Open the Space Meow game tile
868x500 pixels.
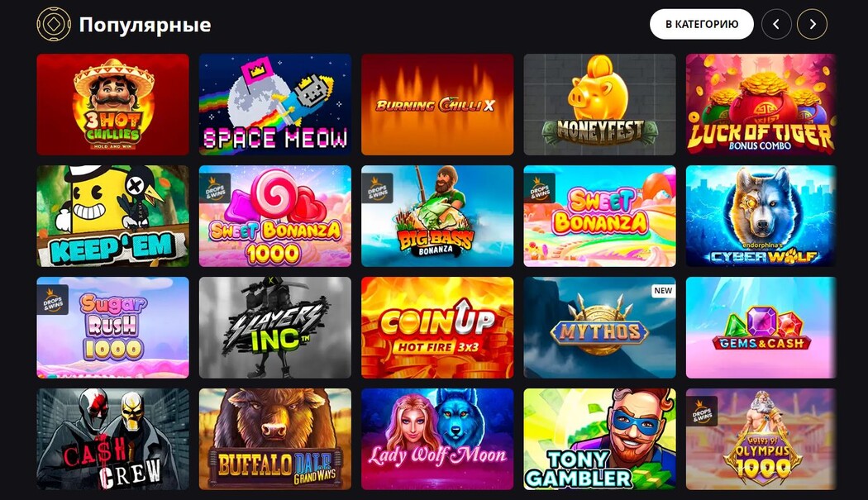click(x=275, y=104)
